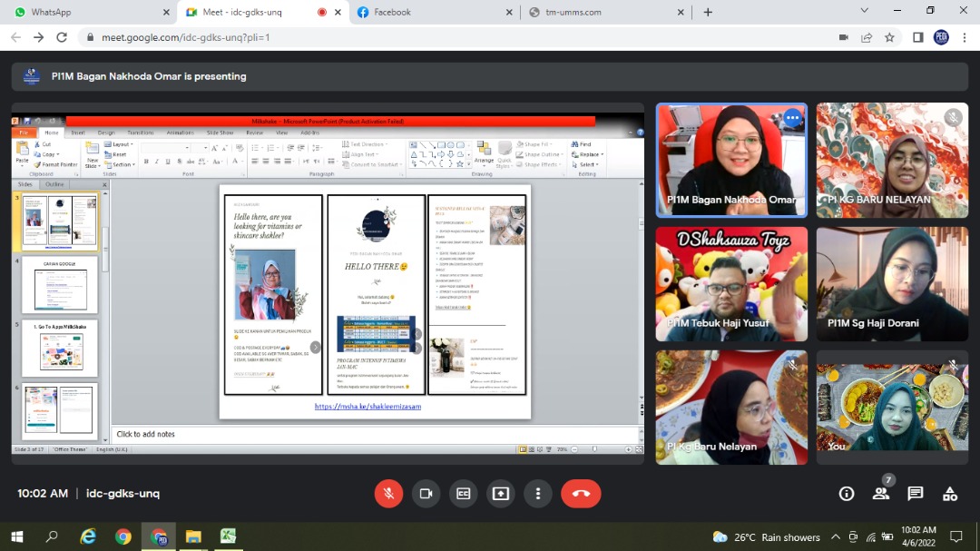Click the Slide Show tab in presented PowerPoint
Viewport: 980px width, 551px height.
[220, 133]
